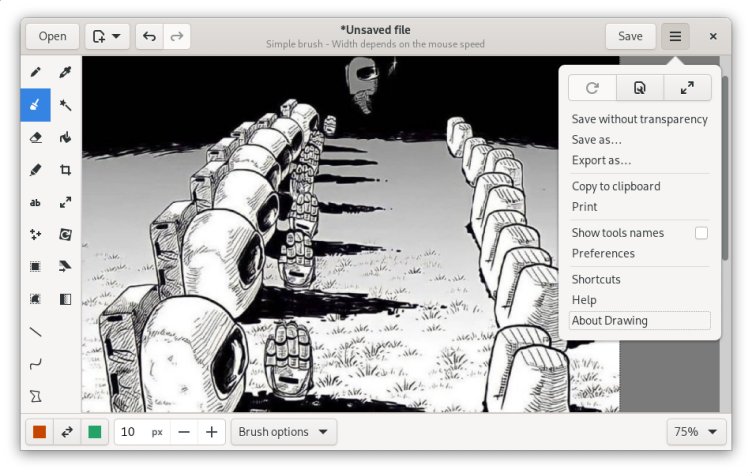Select the Crop tool

65,170
